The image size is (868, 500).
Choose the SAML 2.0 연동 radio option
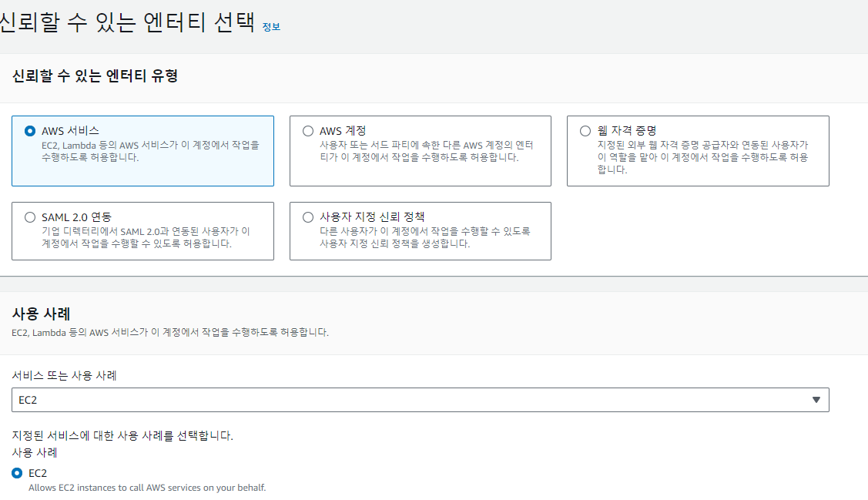(30, 217)
